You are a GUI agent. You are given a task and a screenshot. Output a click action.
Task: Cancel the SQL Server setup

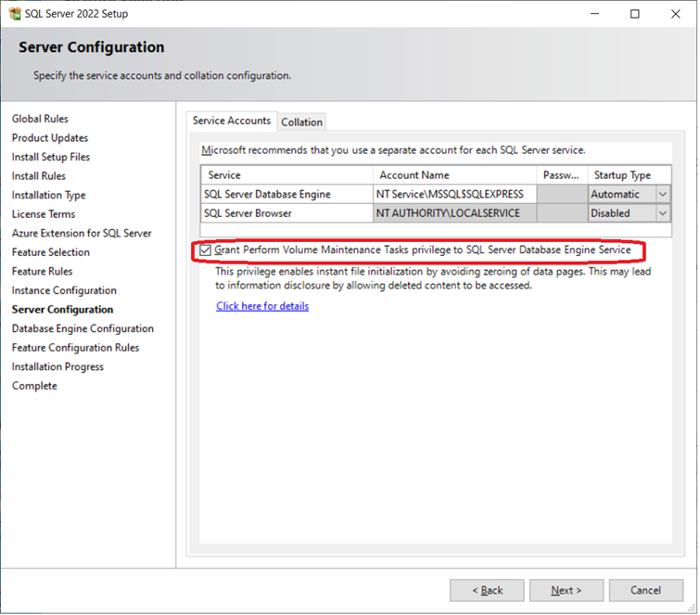click(x=647, y=591)
